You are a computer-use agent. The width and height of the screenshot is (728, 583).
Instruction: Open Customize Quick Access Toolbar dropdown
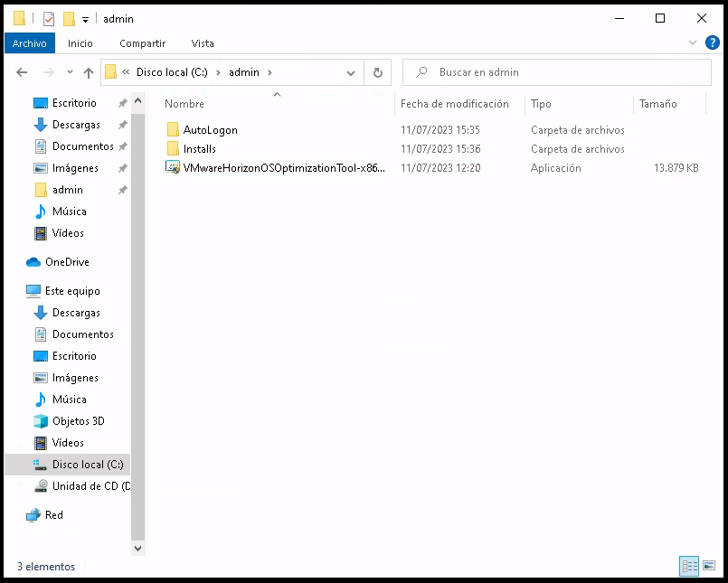[85, 19]
